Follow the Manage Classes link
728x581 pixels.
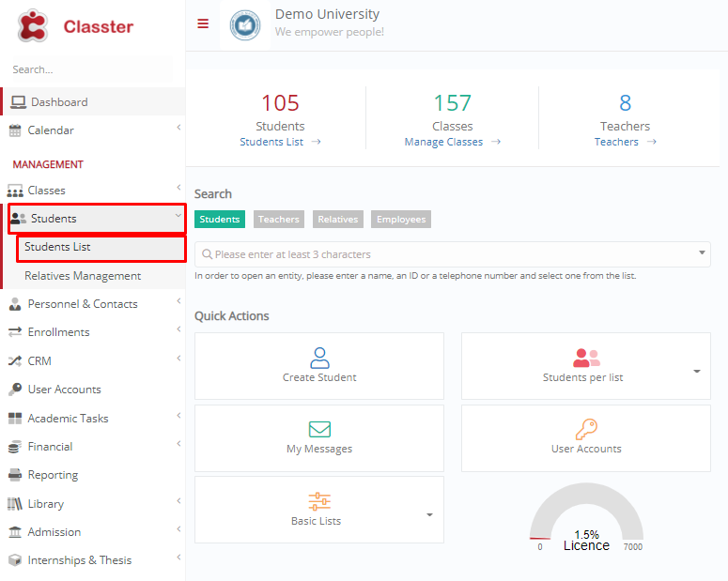point(444,142)
